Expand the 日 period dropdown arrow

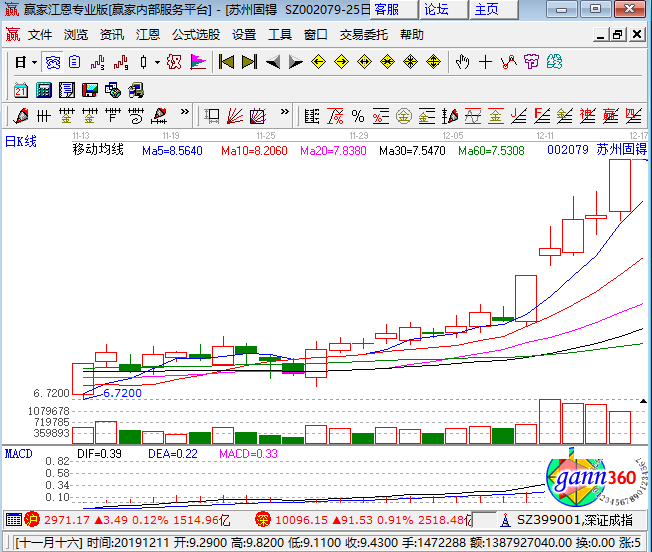pyautogui.click(x=35, y=63)
